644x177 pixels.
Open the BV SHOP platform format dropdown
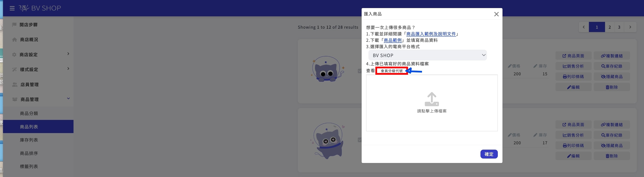coord(427,55)
